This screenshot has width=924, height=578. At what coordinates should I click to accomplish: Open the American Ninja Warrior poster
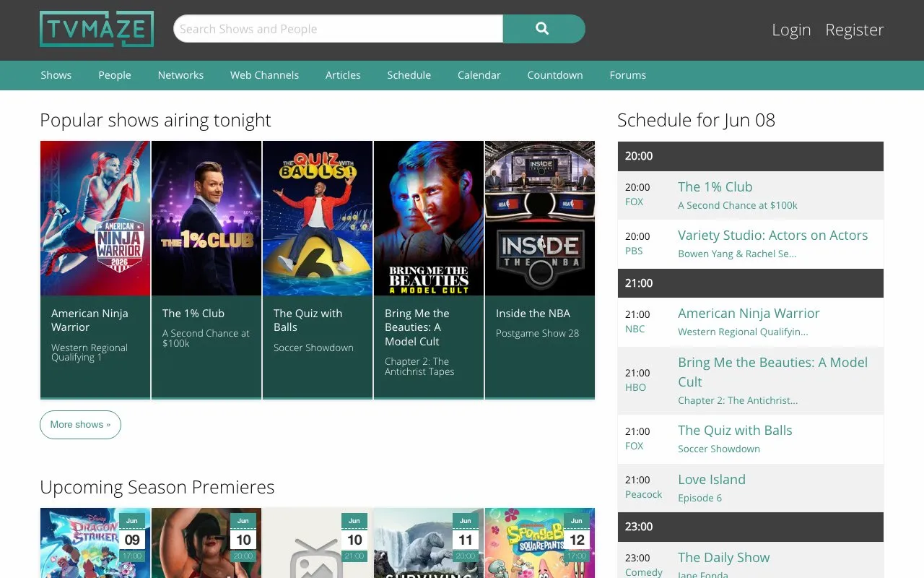click(x=95, y=218)
